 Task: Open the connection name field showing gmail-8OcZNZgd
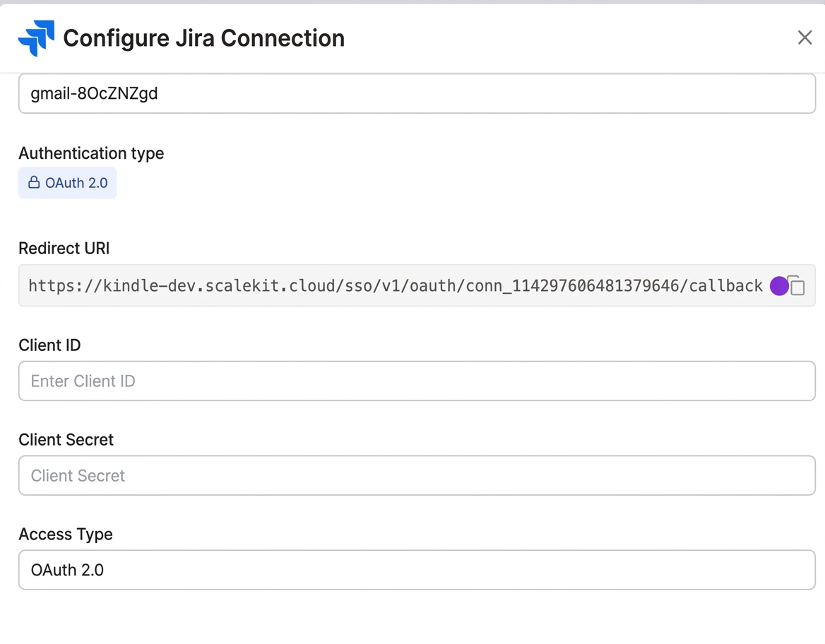pyautogui.click(x=417, y=93)
